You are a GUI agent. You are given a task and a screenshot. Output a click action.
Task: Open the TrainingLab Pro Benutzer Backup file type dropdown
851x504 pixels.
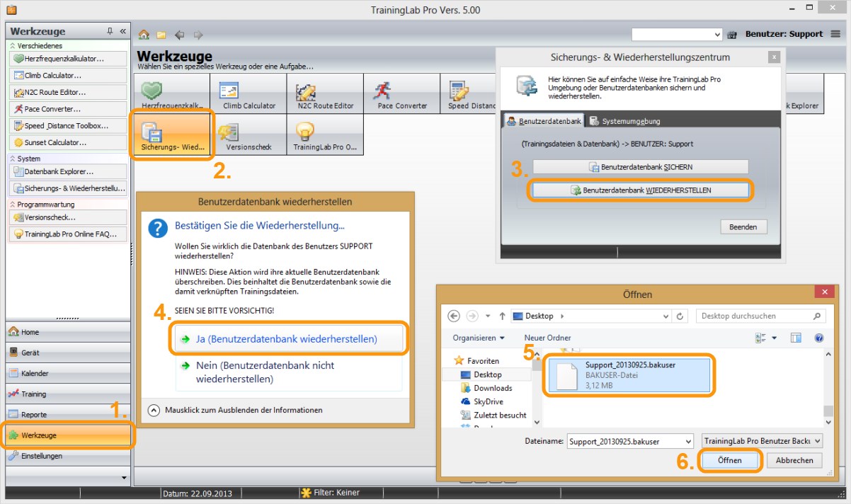coord(763,441)
